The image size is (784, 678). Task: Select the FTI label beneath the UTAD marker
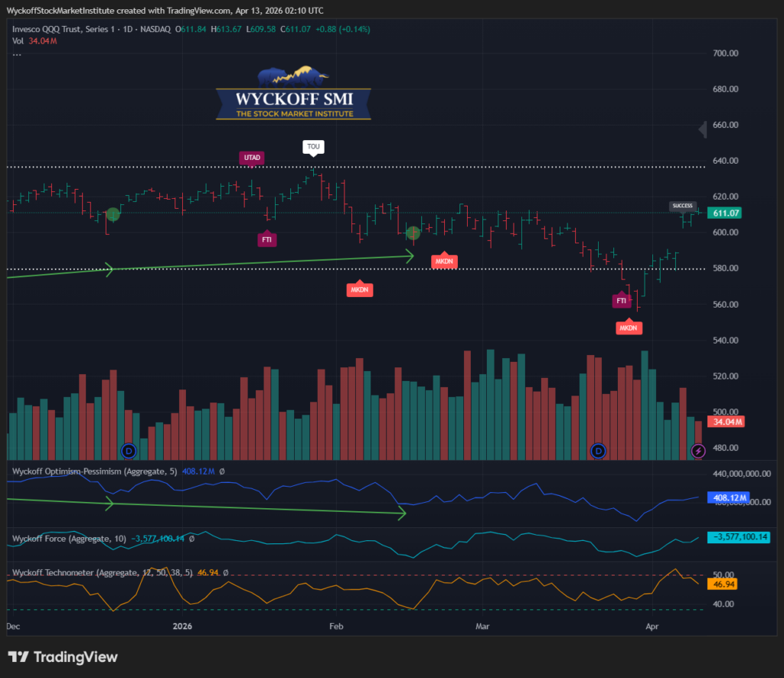coord(267,240)
